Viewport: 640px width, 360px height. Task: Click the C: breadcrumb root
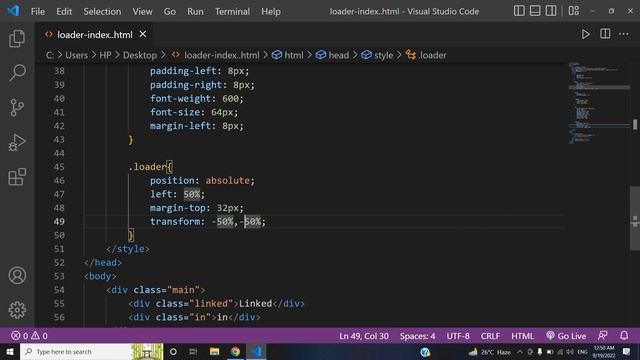(x=49, y=55)
